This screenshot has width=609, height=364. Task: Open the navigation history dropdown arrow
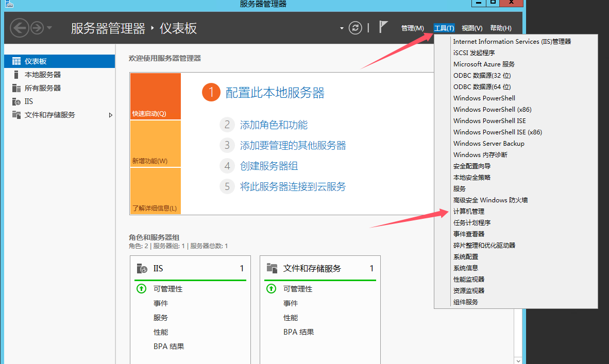coord(49,28)
